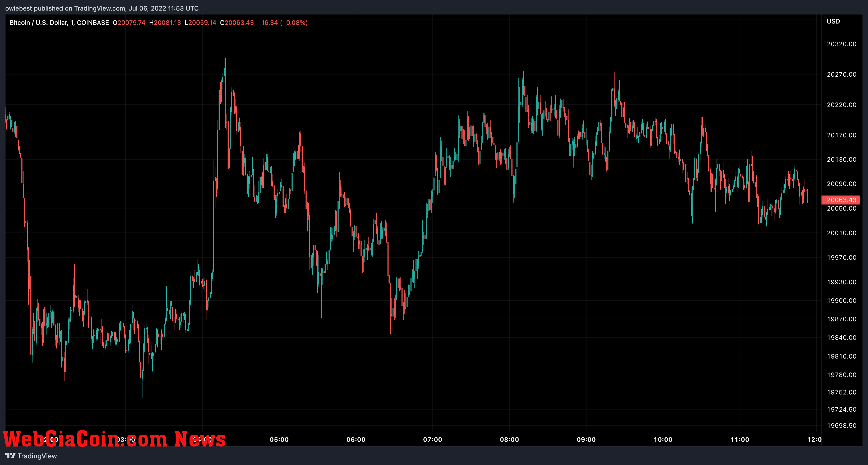Screen dimensions: 868x465
Task: Click the USD currency label
Action: point(833,21)
